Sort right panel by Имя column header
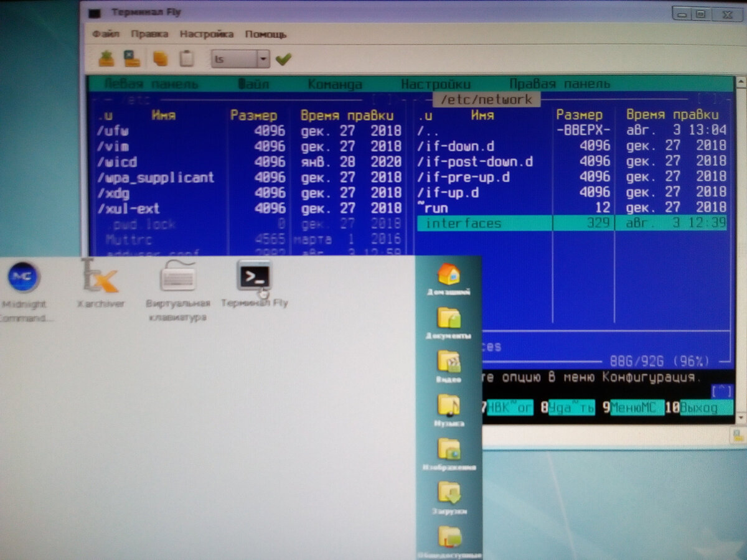Screen dimensions: 747x560 tap(482, 115)
